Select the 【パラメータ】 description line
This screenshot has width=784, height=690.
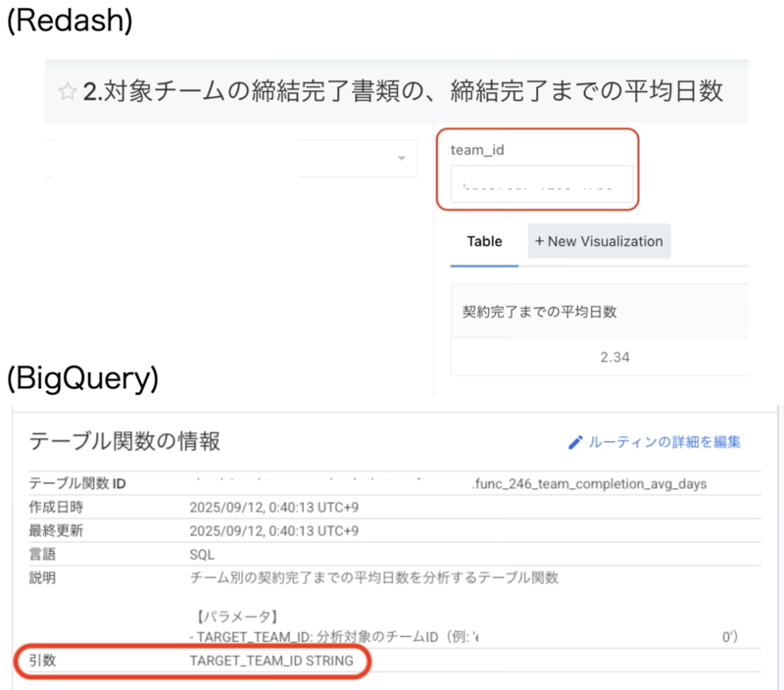[235, 616]
